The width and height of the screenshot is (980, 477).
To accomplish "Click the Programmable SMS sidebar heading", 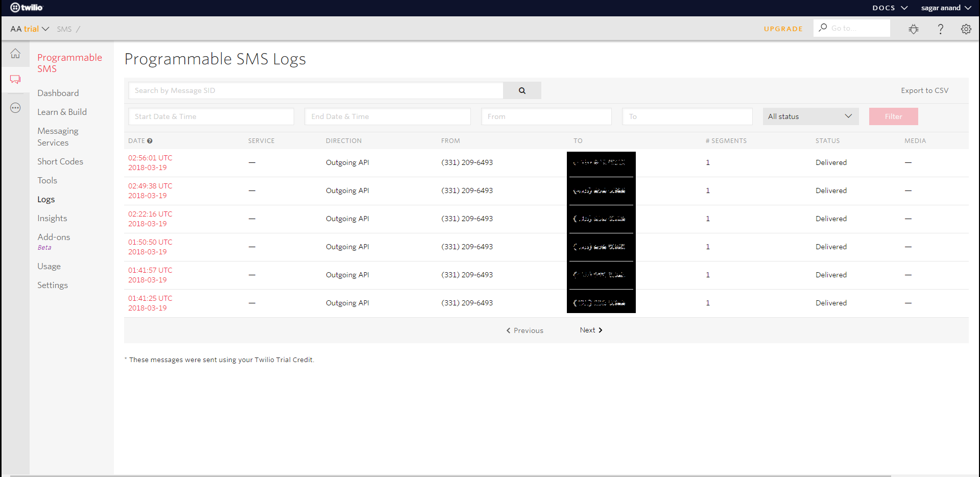I will tap(69, 63).
